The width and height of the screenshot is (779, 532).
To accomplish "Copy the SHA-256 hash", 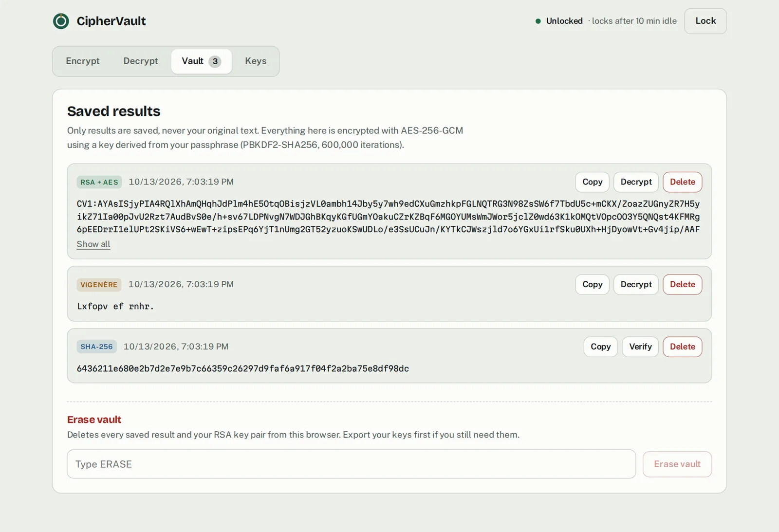I will [600, 347].
